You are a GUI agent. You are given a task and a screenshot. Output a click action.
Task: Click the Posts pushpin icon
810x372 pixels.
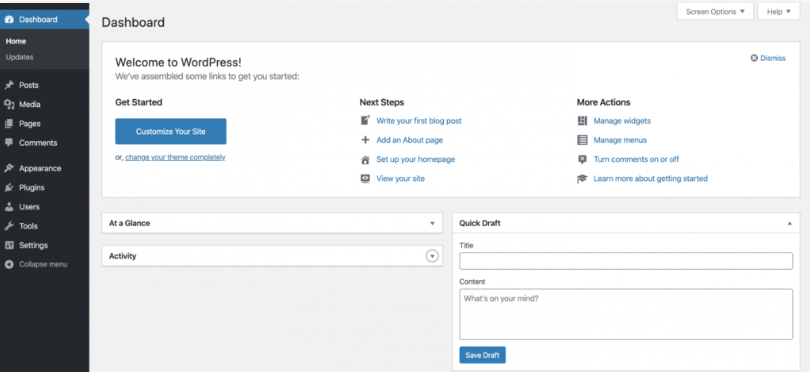[x=9, y=85]
